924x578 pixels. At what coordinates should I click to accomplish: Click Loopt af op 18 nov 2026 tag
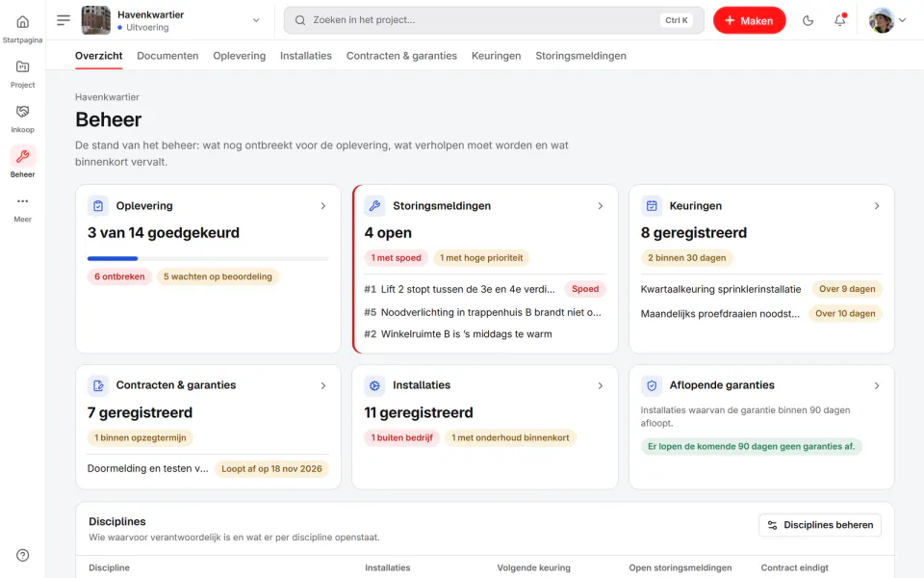[271, 469]
